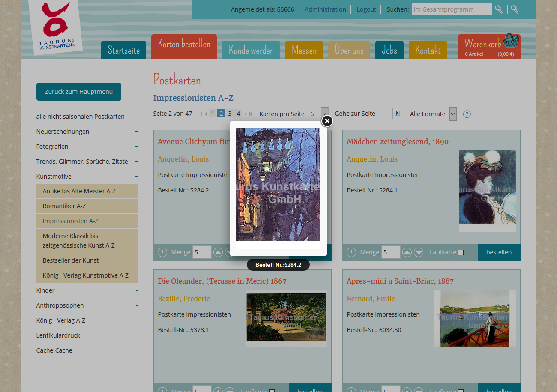Collapse the Kunstmotive category
Viewport: 557px width, 392px height.
pyautogui.click(x=137, y=177)
